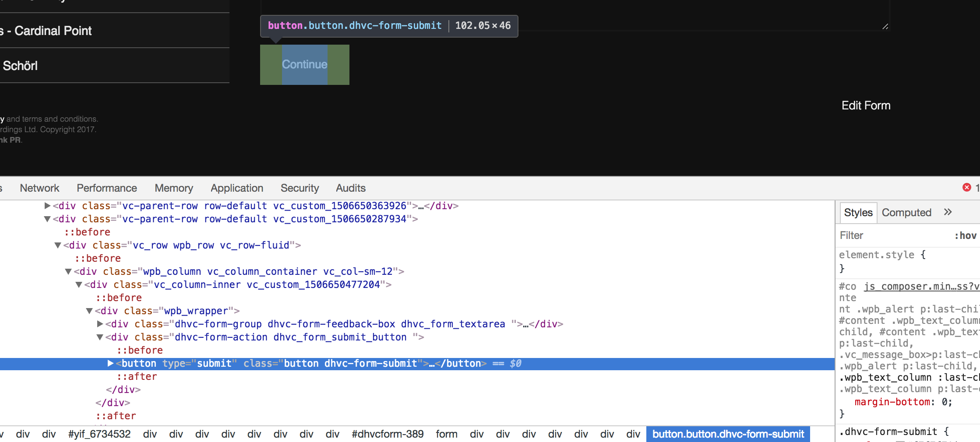980x442 pixels.
Task: Collapse the dhvc-form-action div node
Action: 100,337
